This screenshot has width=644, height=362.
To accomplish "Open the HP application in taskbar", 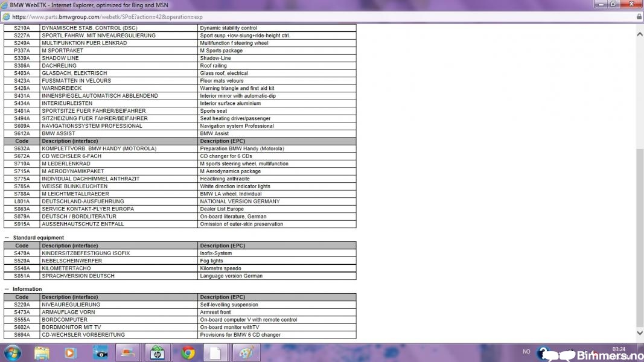I will (157, 353).
